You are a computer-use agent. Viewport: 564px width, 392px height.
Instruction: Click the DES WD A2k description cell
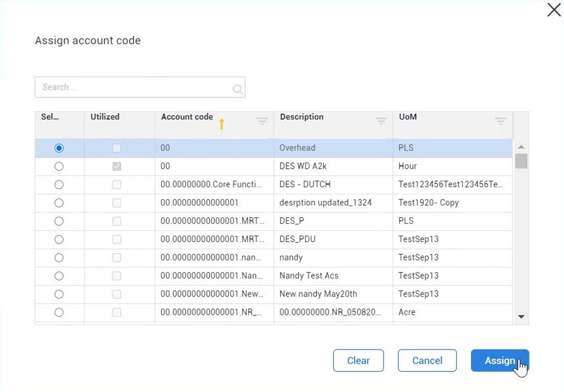[334, 166]
